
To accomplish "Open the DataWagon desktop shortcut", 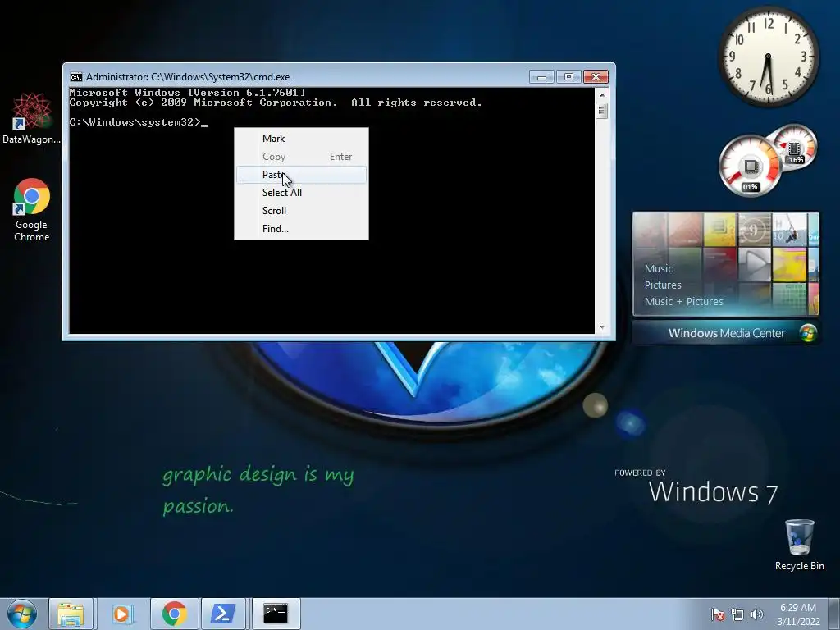I will [x=32, y=118].
